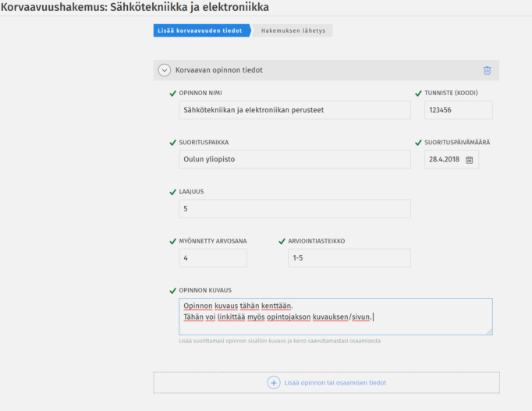Image resolution: width=532 pixels, height=411 pixels.
Task: Go to the Hakemuksen lähetys step
Action: pyautogui.click(x=293, y=30)
